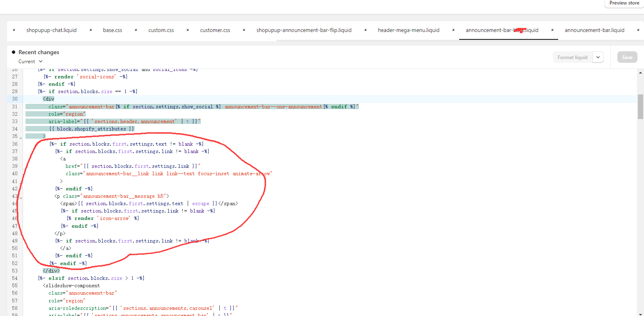Click the Format liquid button

(573, 57)
